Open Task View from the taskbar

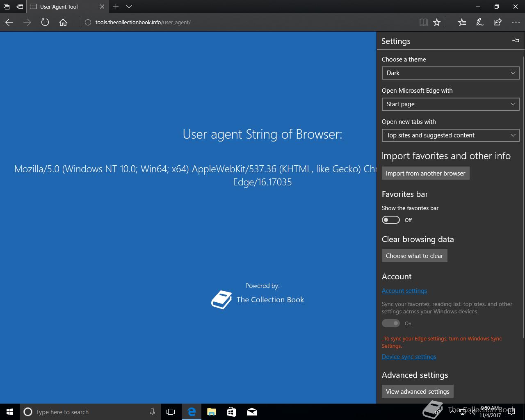tap(171, 412)
